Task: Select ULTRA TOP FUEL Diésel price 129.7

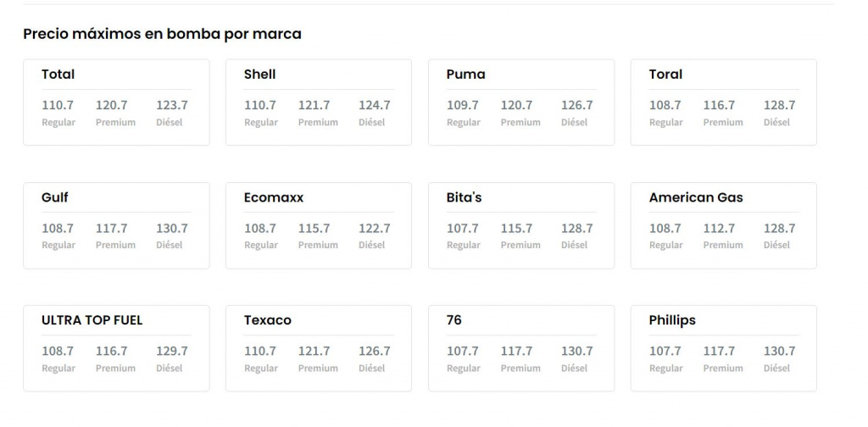Action: [x=172, y=351]
